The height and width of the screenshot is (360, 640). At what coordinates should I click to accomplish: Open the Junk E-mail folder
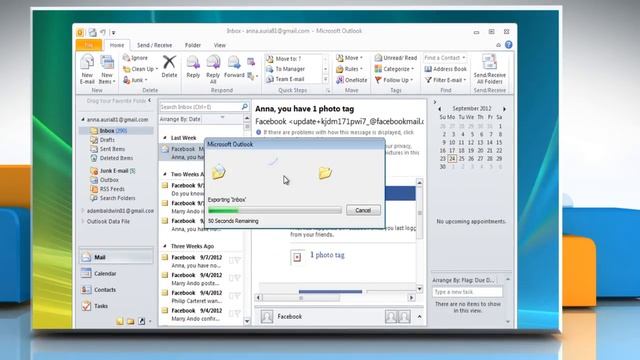(113, 171)
